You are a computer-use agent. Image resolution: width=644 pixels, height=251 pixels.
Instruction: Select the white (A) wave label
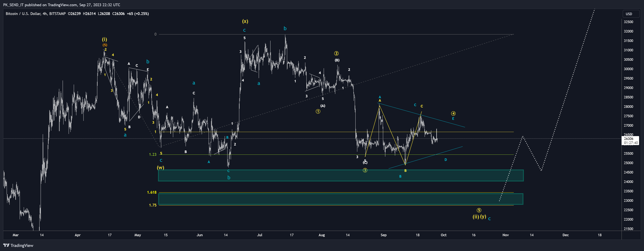point(323,106)
